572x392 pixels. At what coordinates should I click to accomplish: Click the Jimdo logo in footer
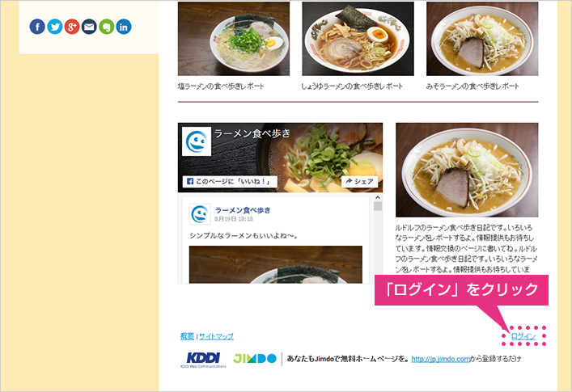pos(255,359)
